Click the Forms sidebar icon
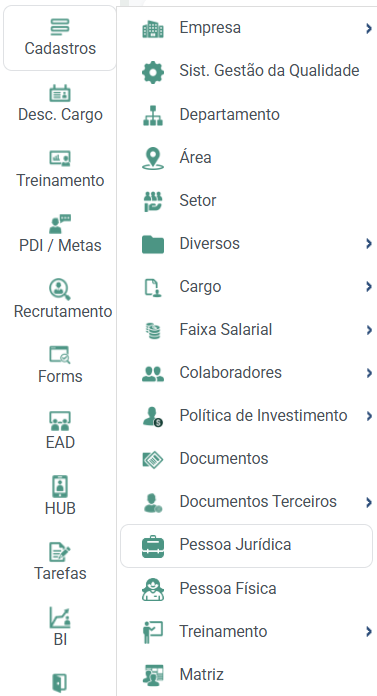Image resolution: width=377 pixels, height=696 pixels. click(60, 355)
